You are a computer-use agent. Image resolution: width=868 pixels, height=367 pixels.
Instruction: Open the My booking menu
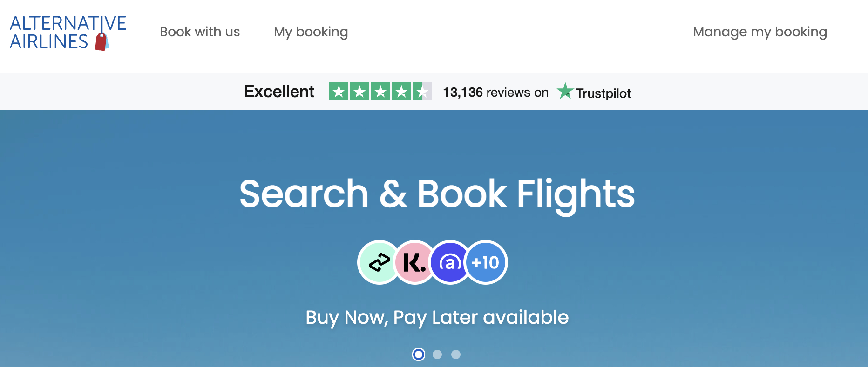pyautogui.click(x=311, y=32)
